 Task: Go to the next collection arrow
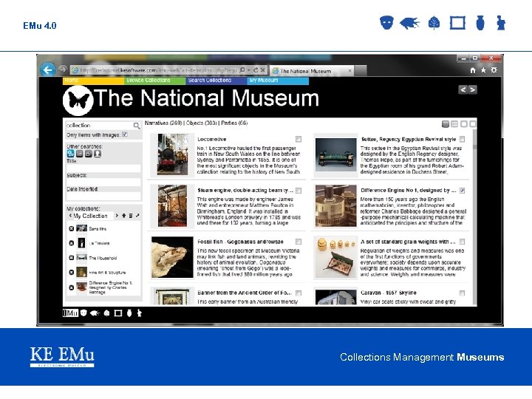pos(117,216)
